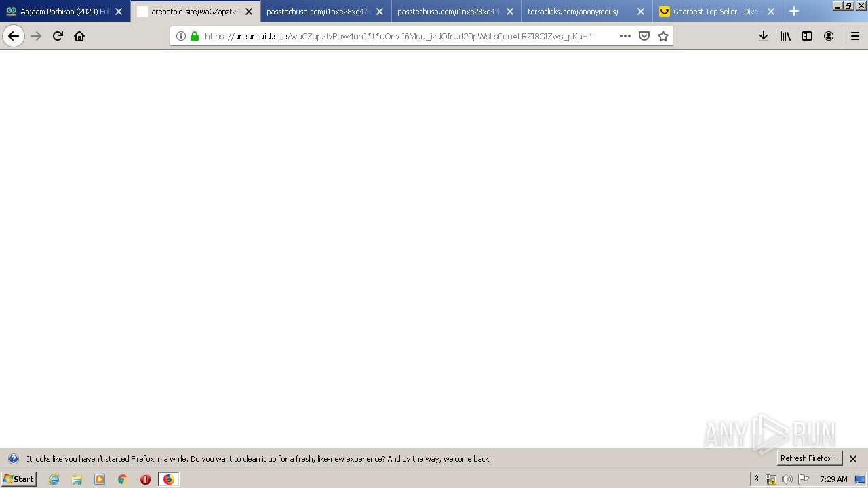Open media player from taskbar
Screen dimensions: 868x488
click(x=100, y=479)
